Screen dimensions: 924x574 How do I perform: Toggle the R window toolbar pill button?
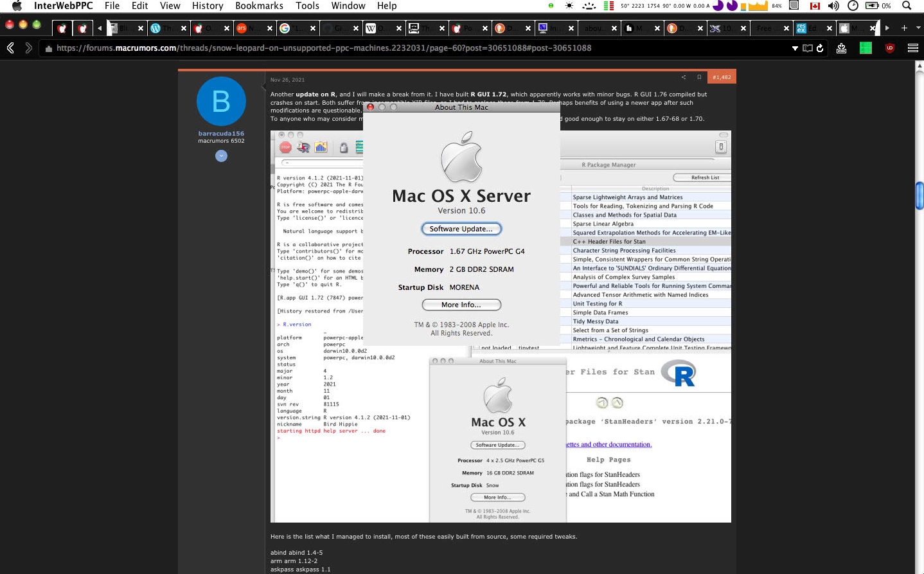pos(723,135)
